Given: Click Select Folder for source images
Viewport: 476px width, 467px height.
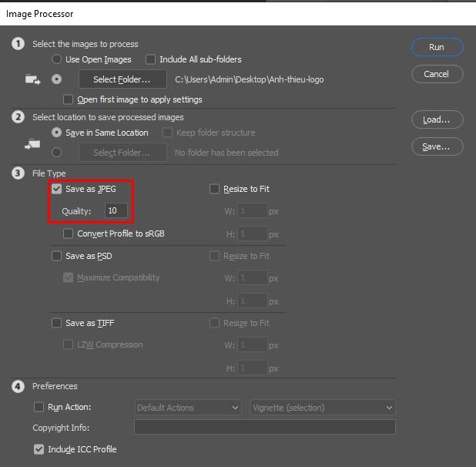Looking at the screenshot, I should tap(122, 79).
